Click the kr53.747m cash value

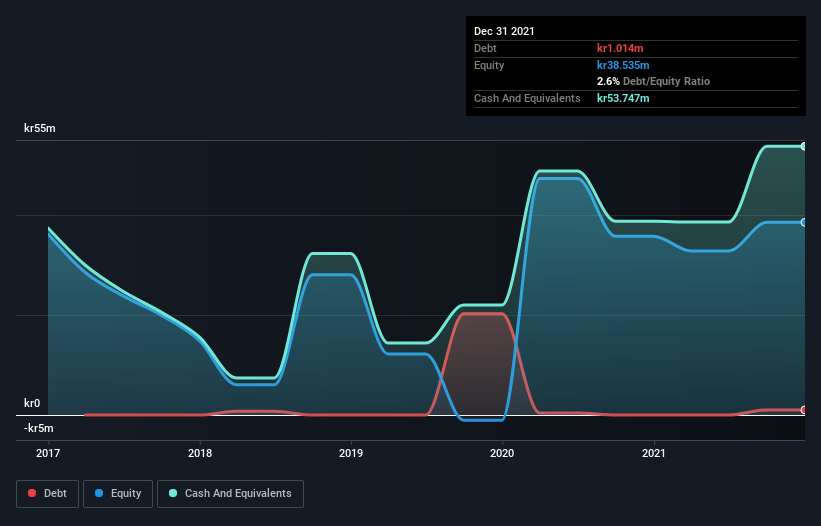point(623,98)
